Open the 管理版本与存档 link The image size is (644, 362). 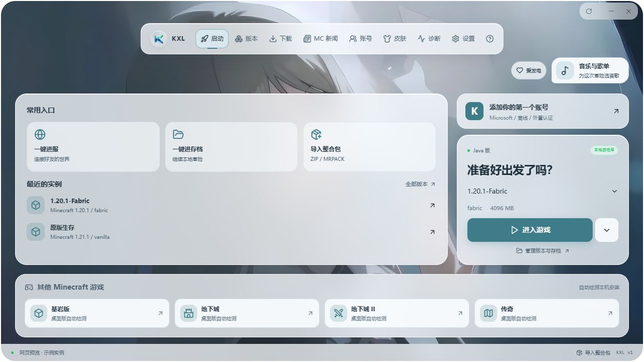coord(542,251)
